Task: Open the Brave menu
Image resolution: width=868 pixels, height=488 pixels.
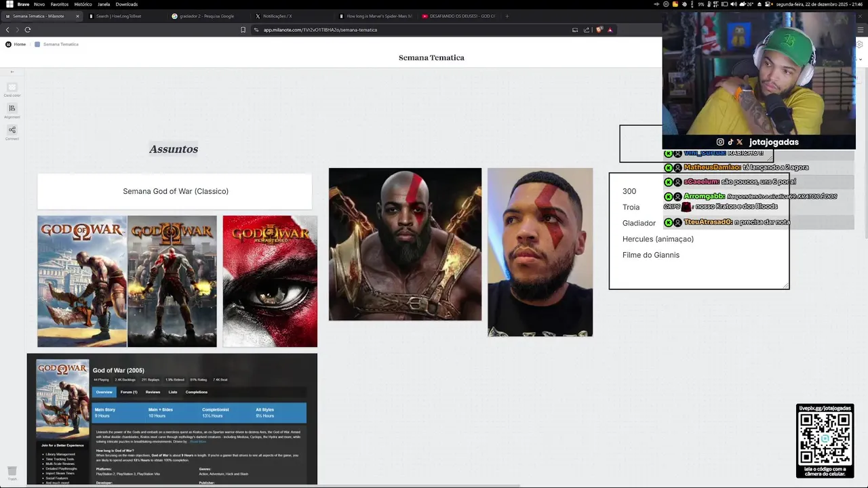Action: 23,4
